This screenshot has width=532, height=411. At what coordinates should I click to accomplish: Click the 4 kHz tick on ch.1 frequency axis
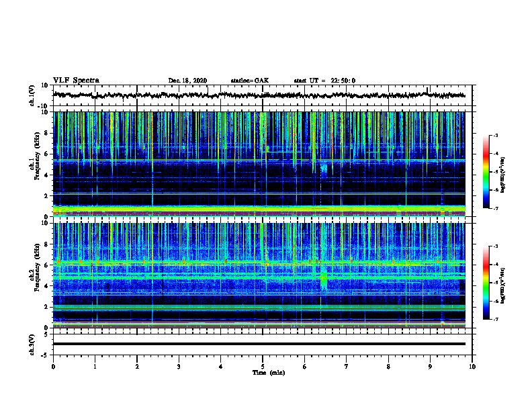47,175
